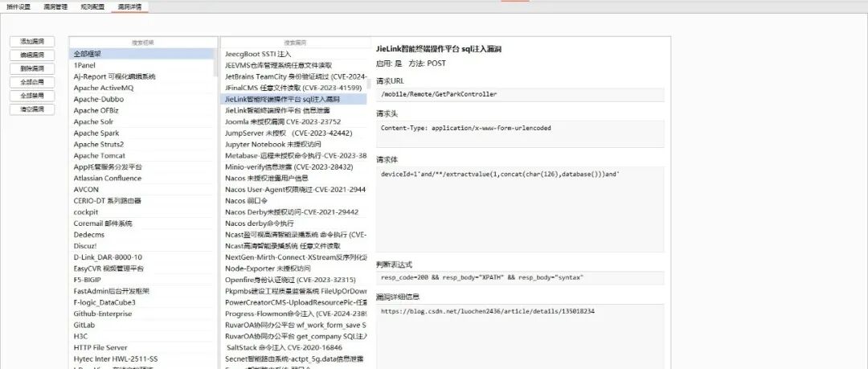Image resolution: width=868 pixels, height=369 pixels.
Task: Select Apache Tomcat framework
Action: click(141, 156)
